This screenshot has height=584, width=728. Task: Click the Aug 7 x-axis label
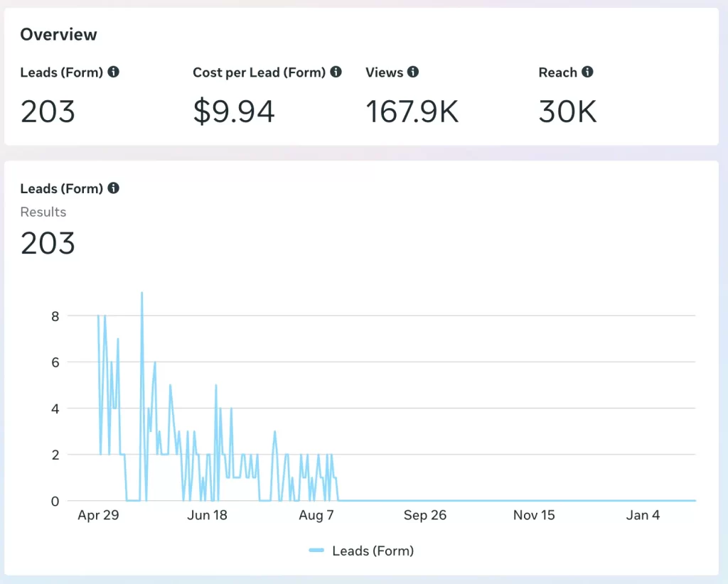pos(316,515)
